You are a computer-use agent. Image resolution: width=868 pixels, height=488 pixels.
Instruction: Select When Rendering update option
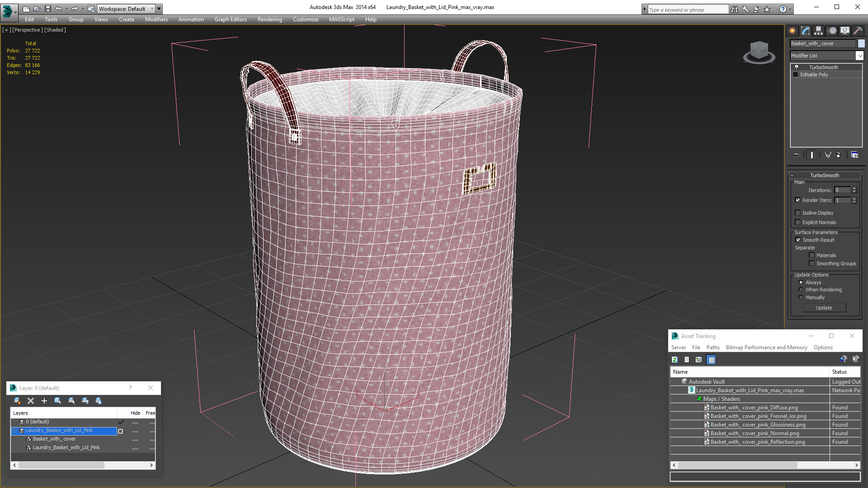[801, 290]
